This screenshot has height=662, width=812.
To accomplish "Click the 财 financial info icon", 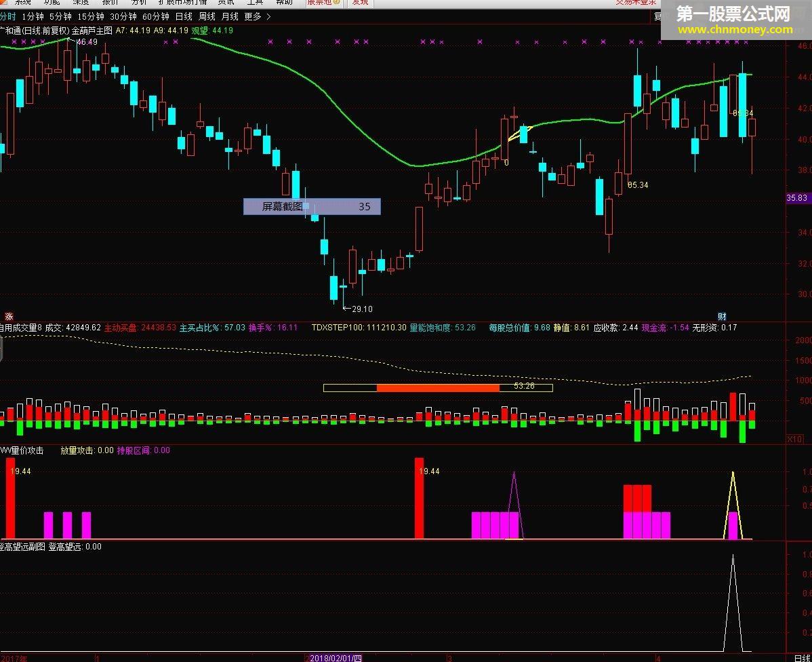I will 722,316.
